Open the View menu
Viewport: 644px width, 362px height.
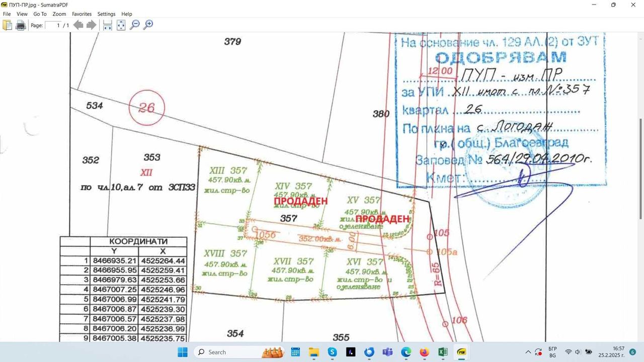click(x=22, y=14)
